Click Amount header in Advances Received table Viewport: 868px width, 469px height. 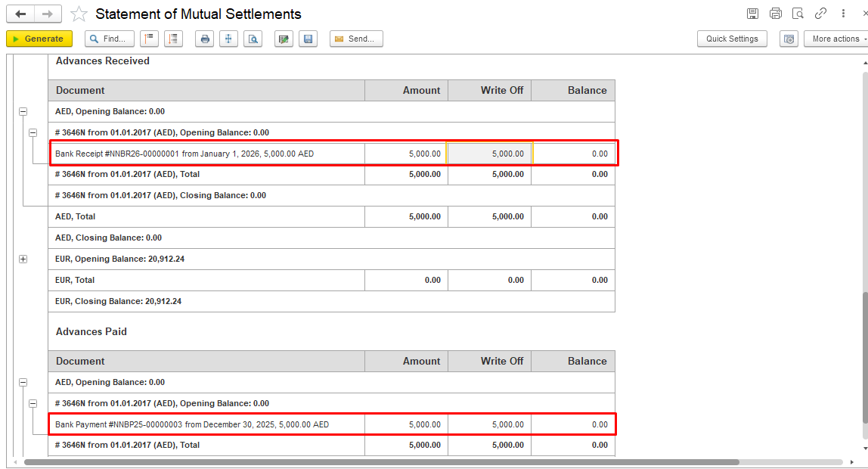click(x=406, y=90)
